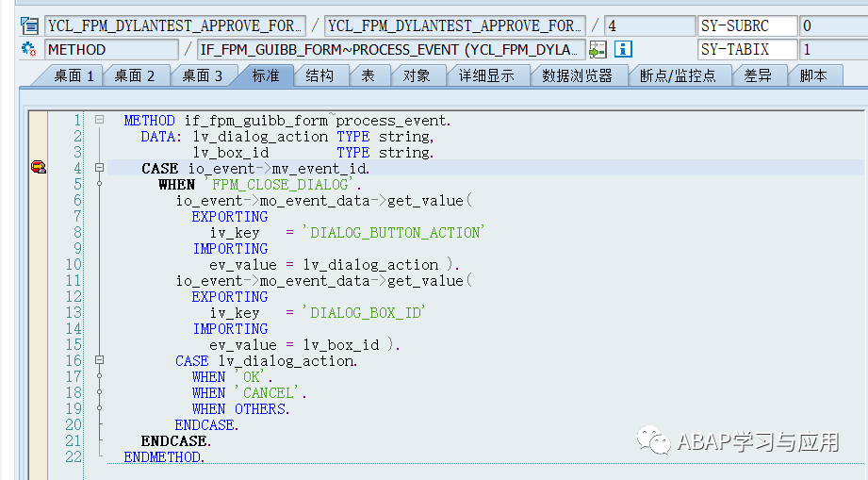Click line number 10 in gutter

(x=74, y=265)
